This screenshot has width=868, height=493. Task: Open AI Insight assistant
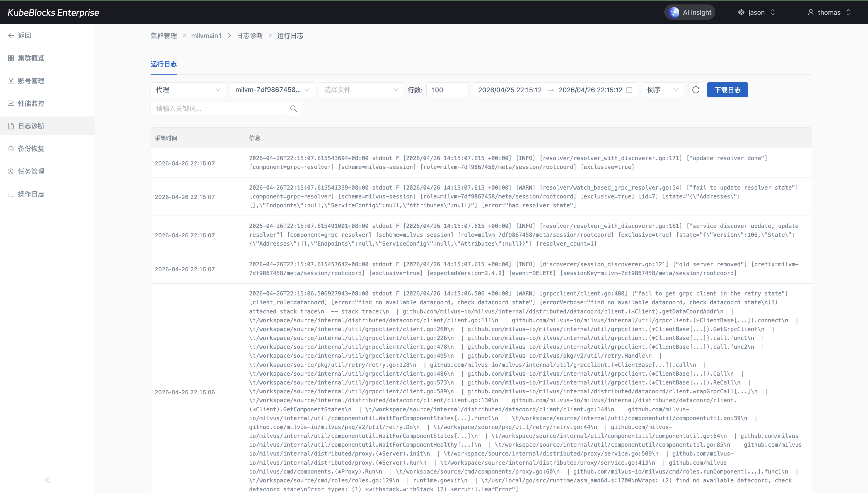tap(690, 12)
